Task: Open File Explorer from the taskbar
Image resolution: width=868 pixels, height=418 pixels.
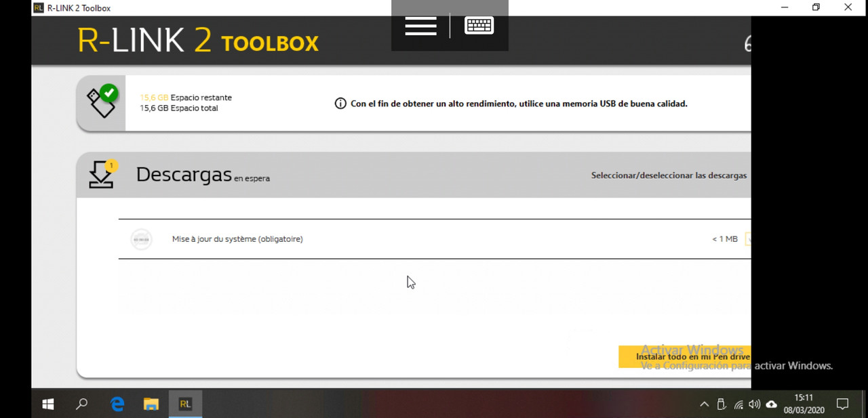Action: (151, 404)
